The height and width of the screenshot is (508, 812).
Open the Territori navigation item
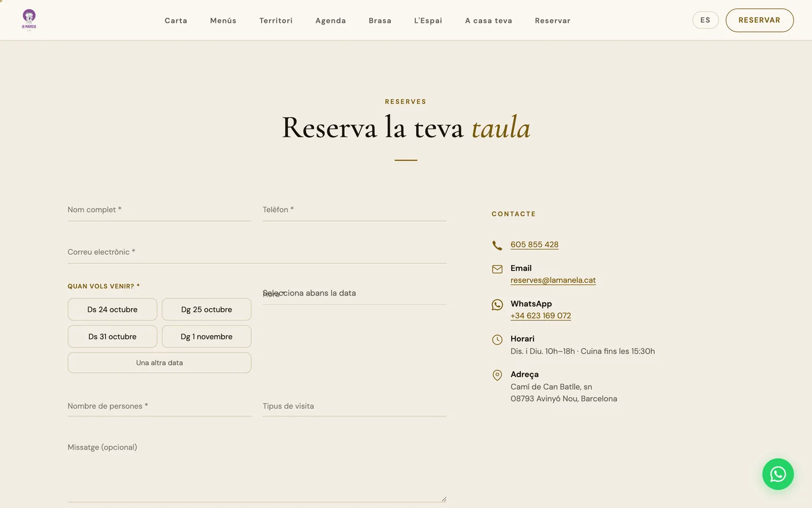point(276,20)
